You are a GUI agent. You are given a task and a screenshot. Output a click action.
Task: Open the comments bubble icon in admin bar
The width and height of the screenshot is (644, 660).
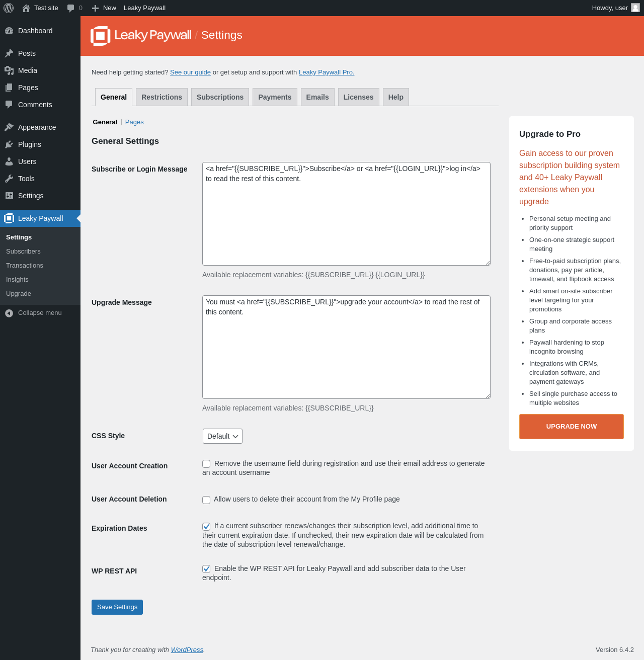pos(71,8)
